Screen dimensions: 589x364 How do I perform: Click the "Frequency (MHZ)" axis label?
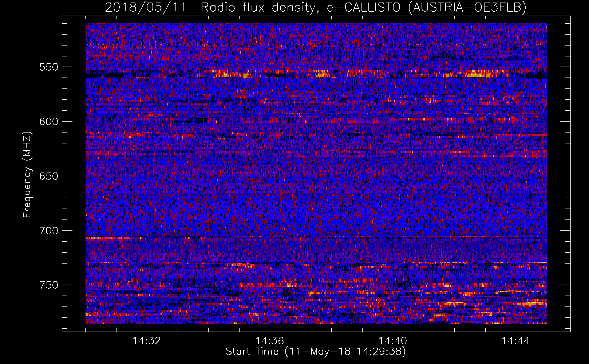tap(27, 174)
